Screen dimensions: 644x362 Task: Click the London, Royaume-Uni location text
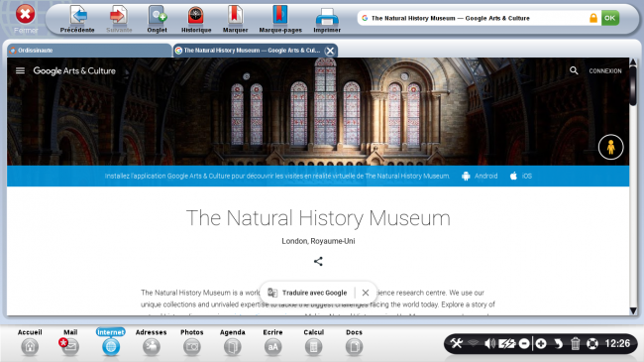coord(318,241)
